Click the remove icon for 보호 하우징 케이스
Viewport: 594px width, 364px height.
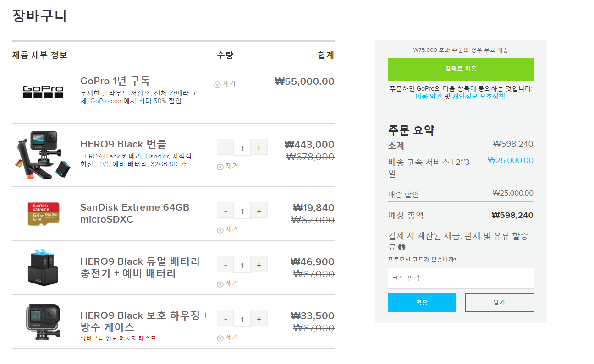click(220, 338)
